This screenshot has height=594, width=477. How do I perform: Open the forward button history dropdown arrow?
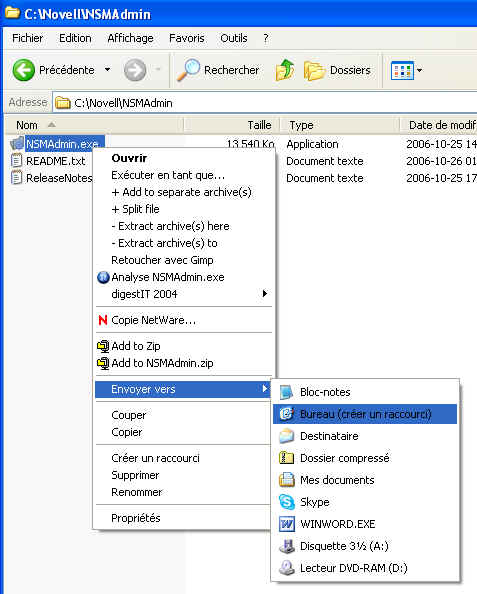pyautogui.click(x=158, y=69)
